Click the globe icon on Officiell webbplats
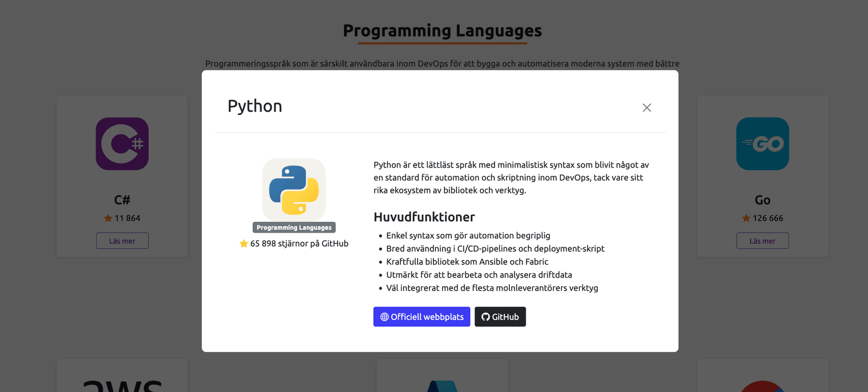This screenshot has height=392, width=868. point(385,317)
